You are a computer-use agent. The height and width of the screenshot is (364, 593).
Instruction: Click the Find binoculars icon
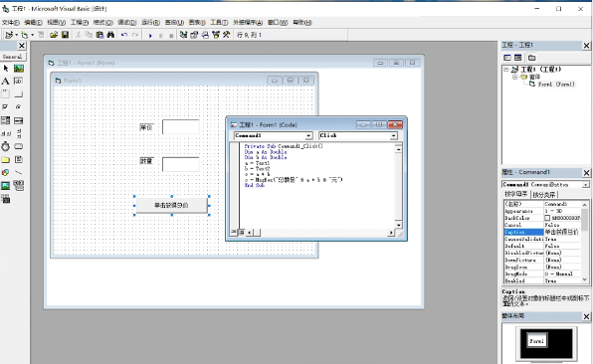[110, 35]
